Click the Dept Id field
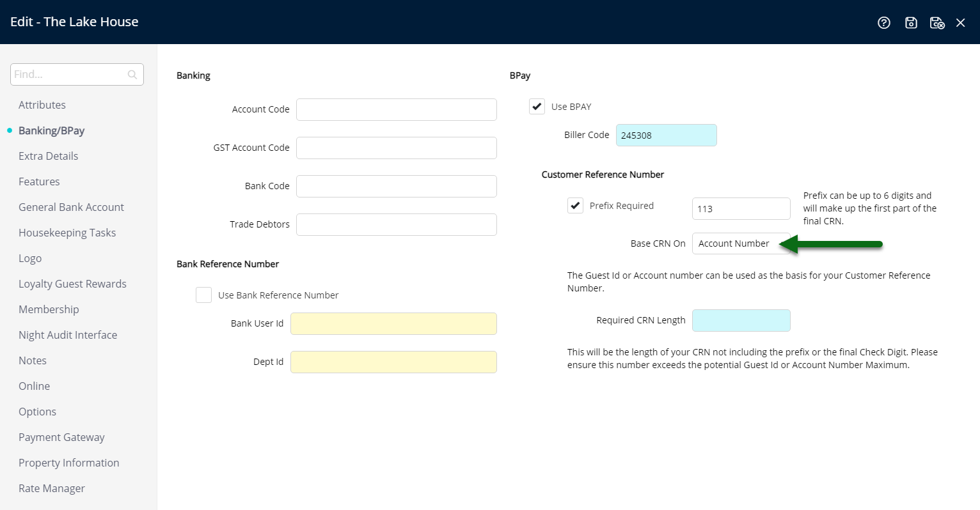Image resolution: width=980 pixels, height=510 pixels. pos(393,362)
